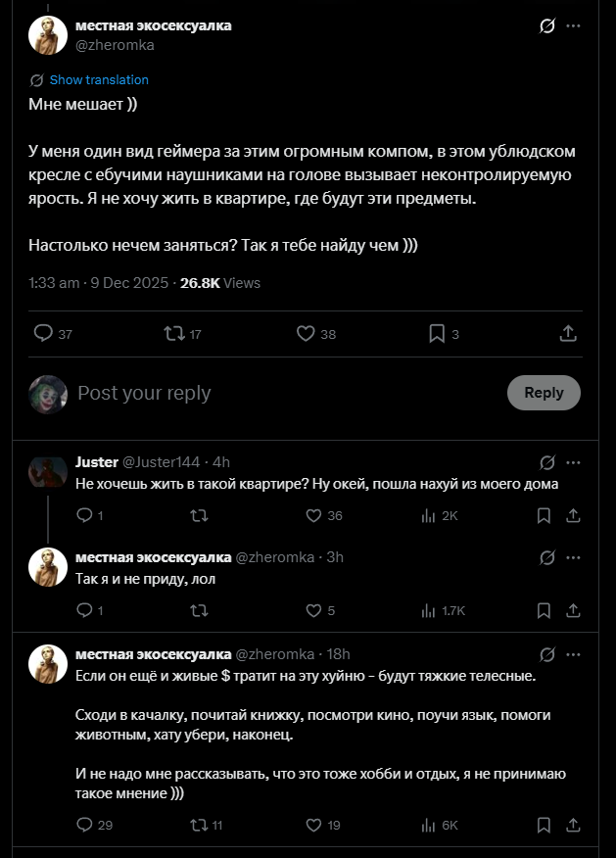Like Juster's reply with 36 likes
Screen dimensions: 616x858
click(313, 515)
